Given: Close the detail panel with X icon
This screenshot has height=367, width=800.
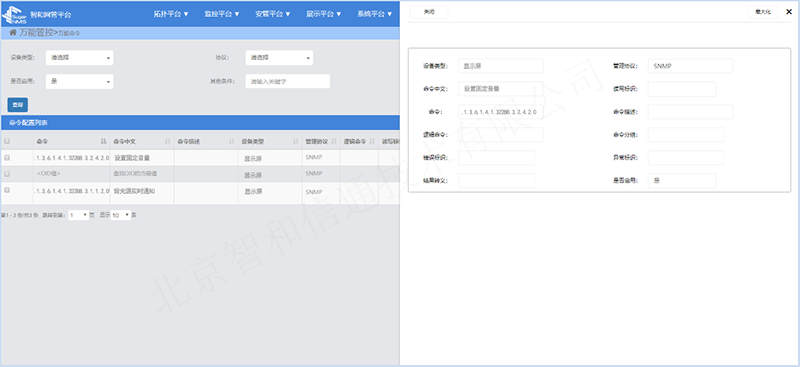Looking at the screenshot, I should 789,12.
